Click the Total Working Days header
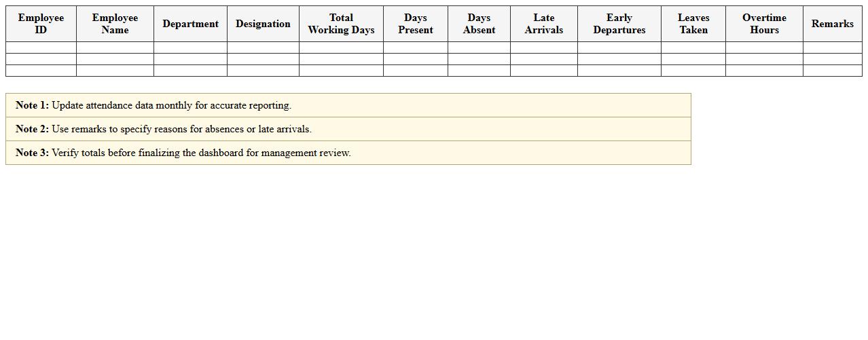 (x=341, y=24)
